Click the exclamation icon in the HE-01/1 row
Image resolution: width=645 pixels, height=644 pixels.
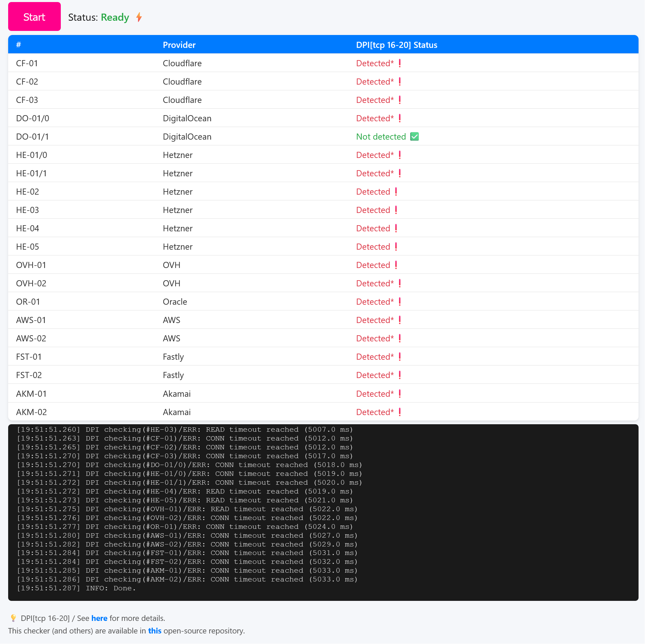tap(400, 173)
